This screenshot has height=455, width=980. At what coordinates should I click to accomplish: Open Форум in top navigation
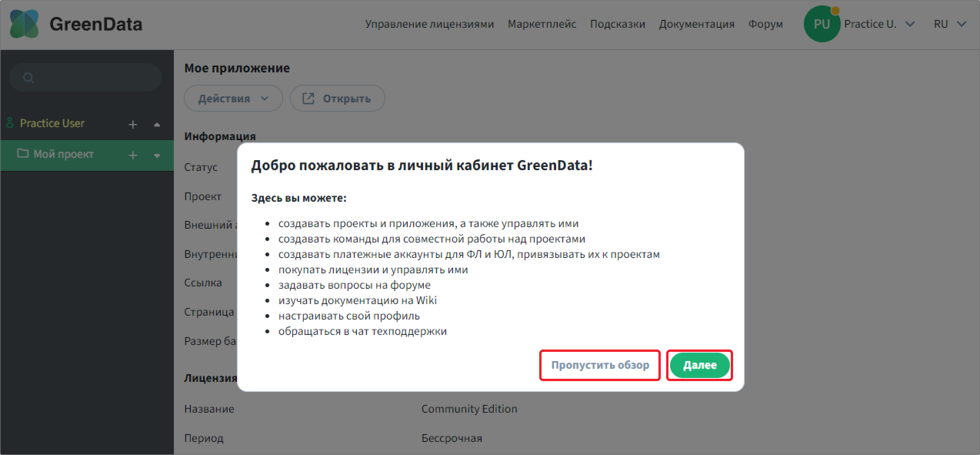pyautogui.click(x=765, y=24)
